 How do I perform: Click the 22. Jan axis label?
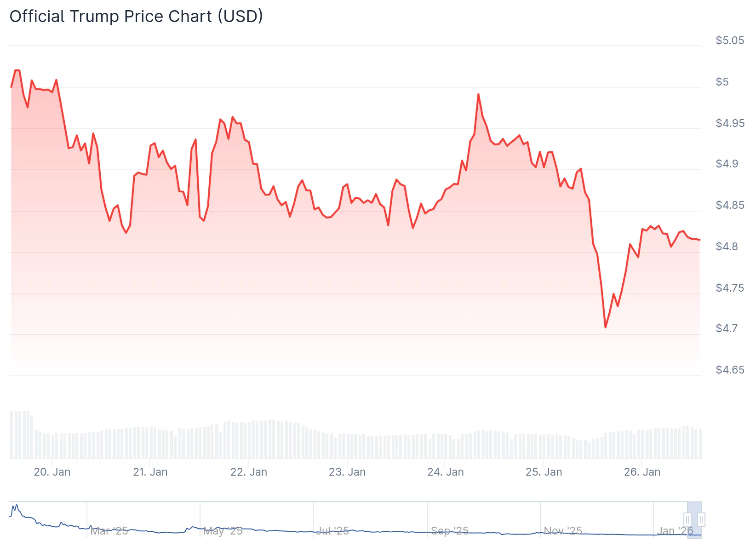250,472
